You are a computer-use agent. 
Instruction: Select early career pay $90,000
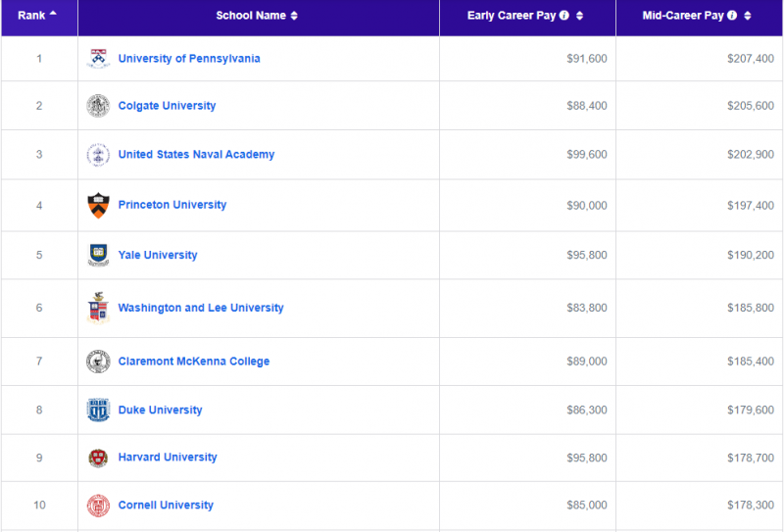(587, 206)
